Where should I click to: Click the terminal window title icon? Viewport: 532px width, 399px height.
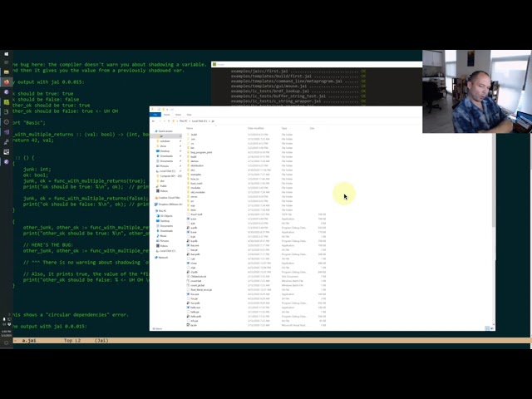pos(214,64)
